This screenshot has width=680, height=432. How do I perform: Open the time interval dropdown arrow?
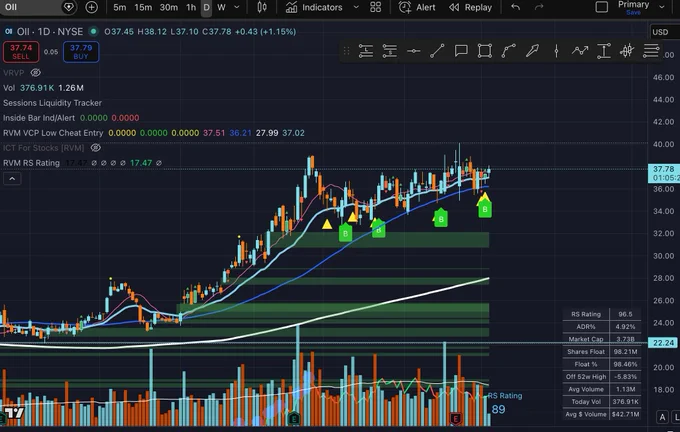coord(236,7)
